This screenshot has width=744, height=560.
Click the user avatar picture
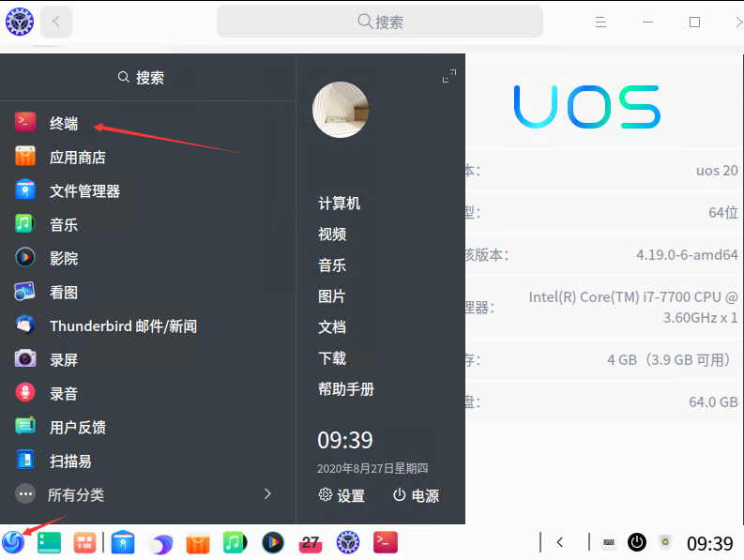tap(341, 110)
